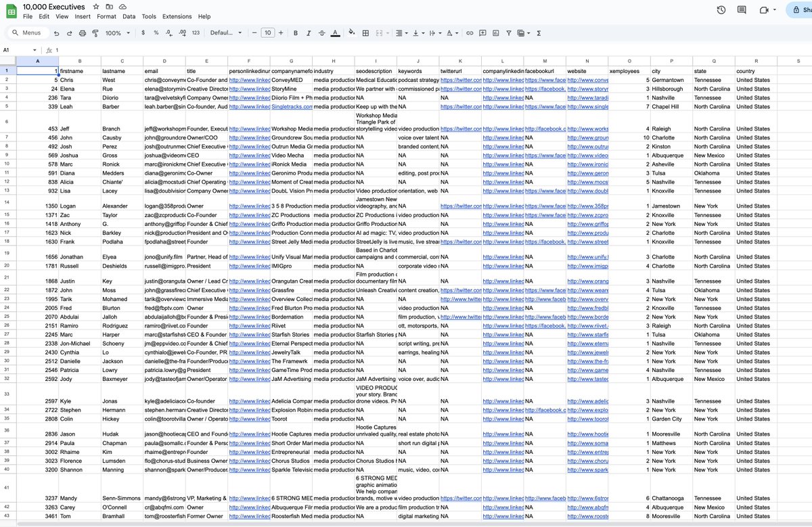This screenshot has width=812, height=527.
Task: Open the Help menu
Action: click(204, 16)
